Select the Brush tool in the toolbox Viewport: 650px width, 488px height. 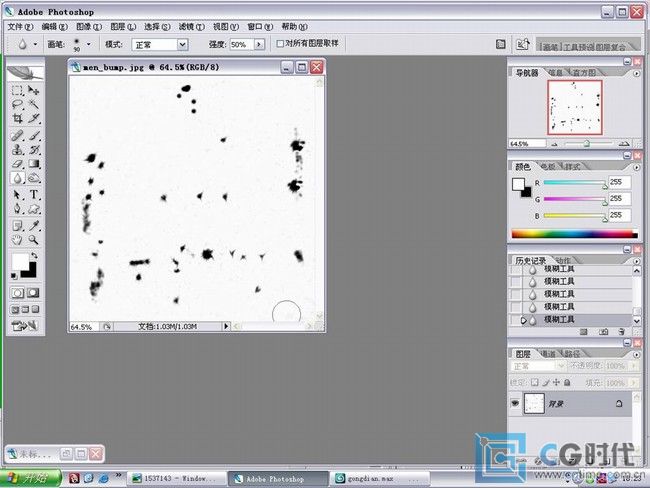coord(34,135)
